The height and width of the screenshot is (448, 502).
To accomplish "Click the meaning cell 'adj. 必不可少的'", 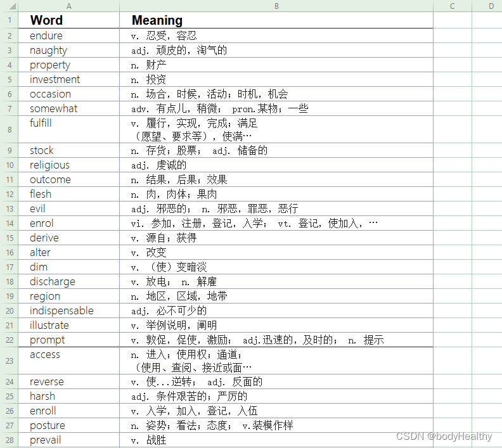I will click(x=276, y=310).
